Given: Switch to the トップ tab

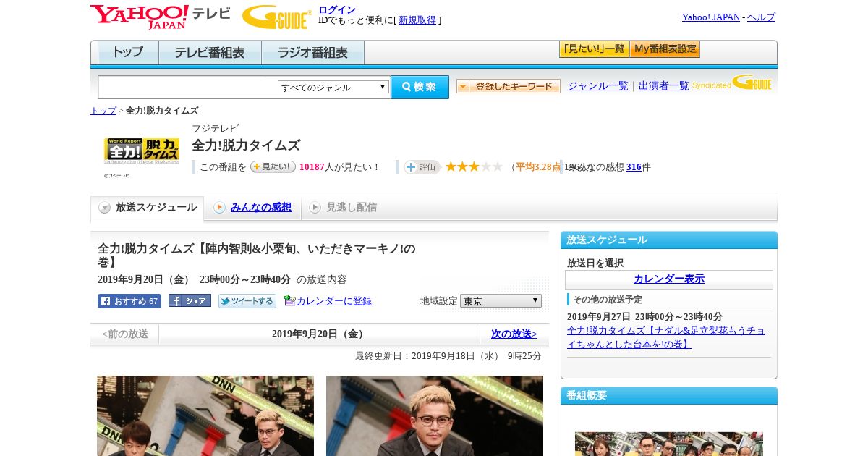Looking at the screenshot, I should [x=128, y=53].
